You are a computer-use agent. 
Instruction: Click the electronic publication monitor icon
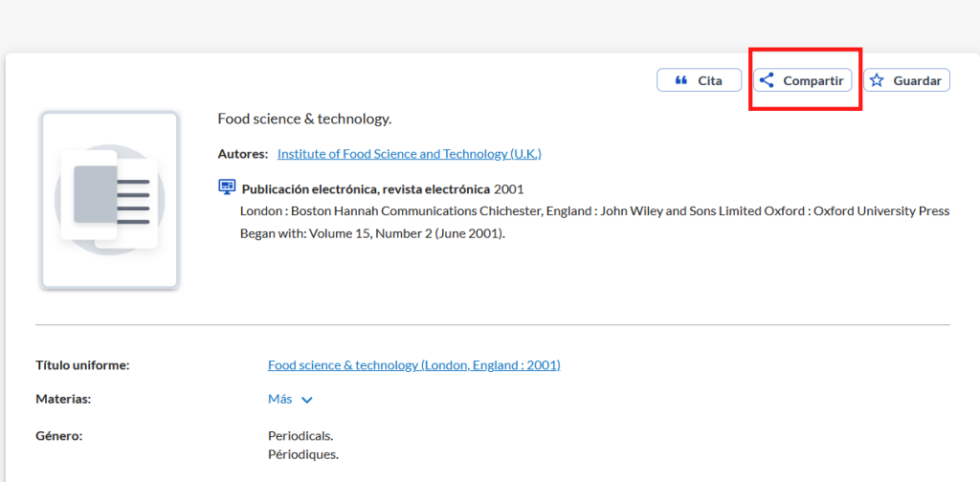pos(227,186)
